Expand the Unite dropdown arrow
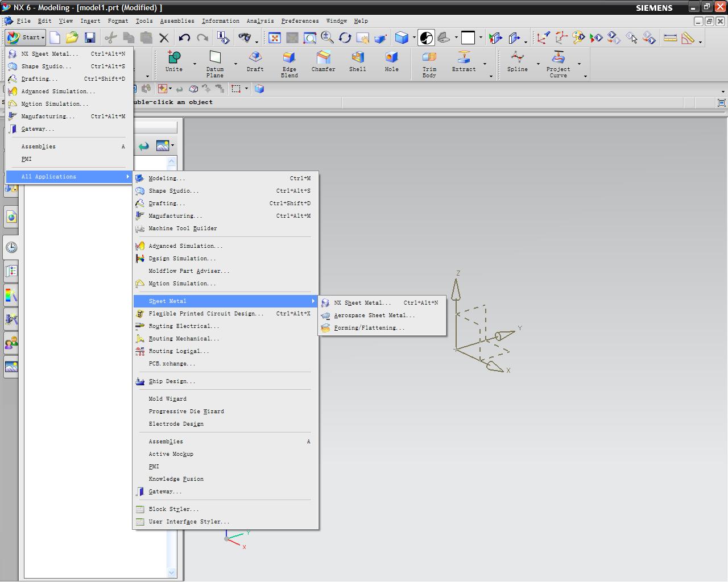 point(195,64)
